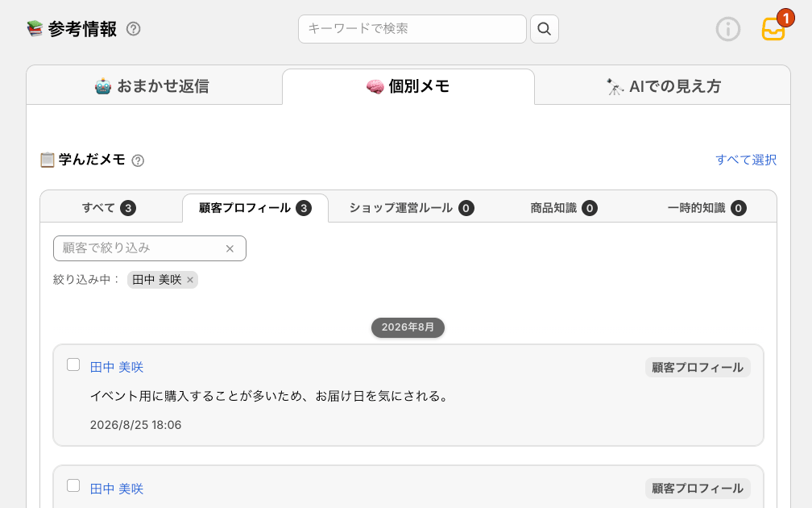Clear the 顧客で絞り込み field with X

[230, 249]
